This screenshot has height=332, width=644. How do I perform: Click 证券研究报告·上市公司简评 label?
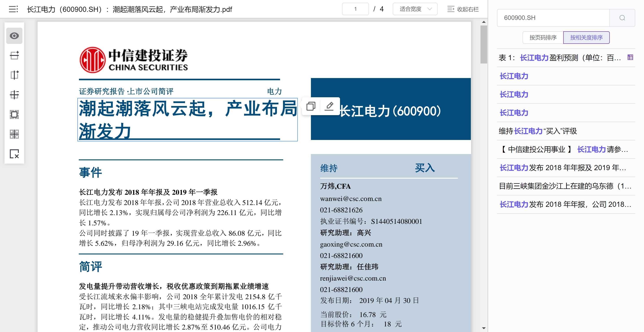126,91
